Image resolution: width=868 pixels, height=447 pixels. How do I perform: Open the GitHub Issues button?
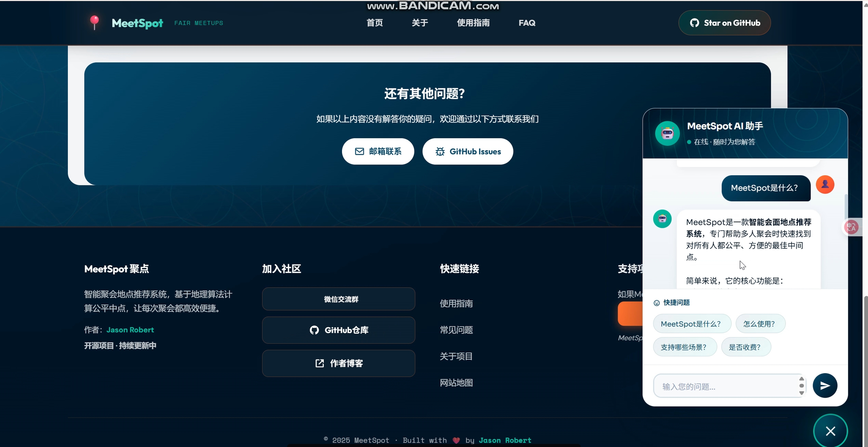(467, 151)
